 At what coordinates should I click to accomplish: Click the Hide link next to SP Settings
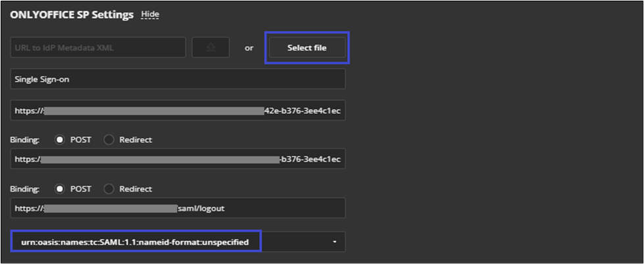[x=150, y=14]
